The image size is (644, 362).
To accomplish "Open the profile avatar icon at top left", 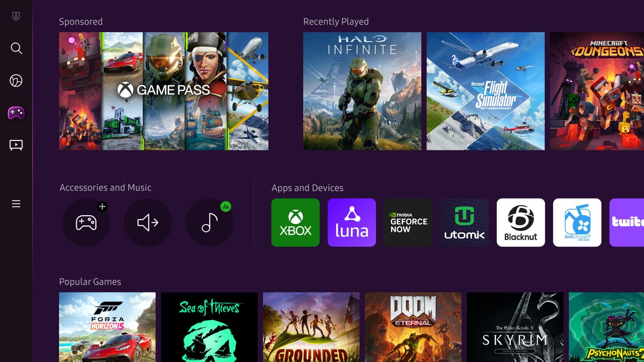I will tap(16, 16).
